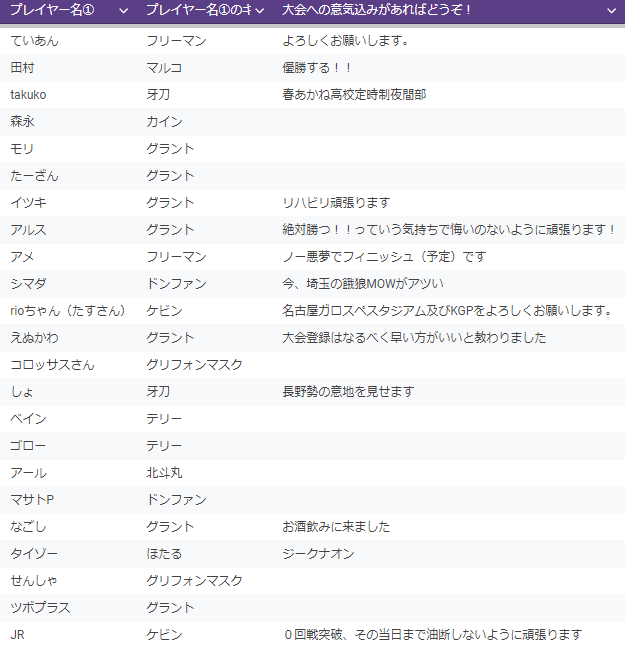Click the character cell 北斗丸
The width and height of the screenshot is (625, 647).
point(164,473)
